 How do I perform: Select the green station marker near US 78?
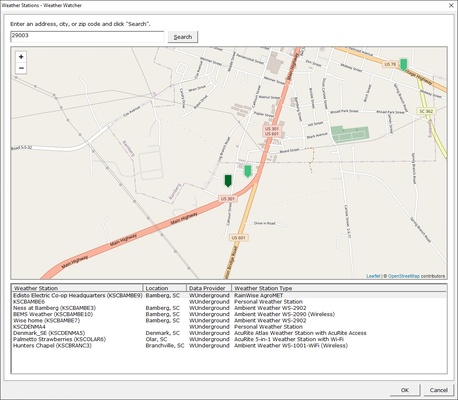[x=404, y=65]
